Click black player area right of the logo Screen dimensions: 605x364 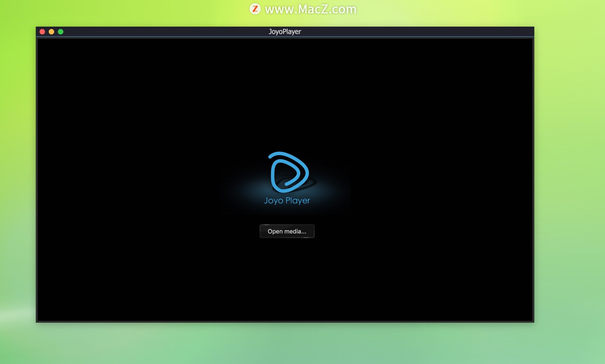coord(441,176)
